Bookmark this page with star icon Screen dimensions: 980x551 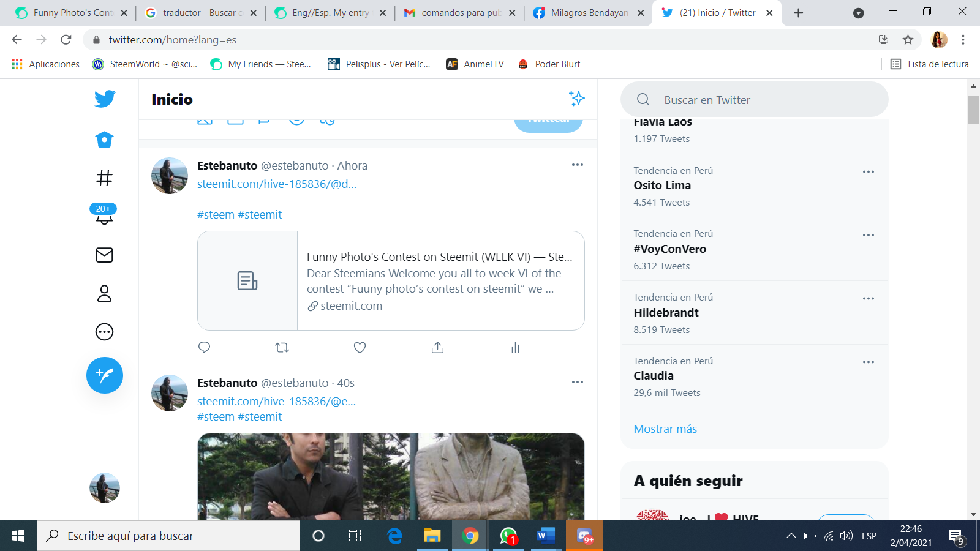point(908,40)
